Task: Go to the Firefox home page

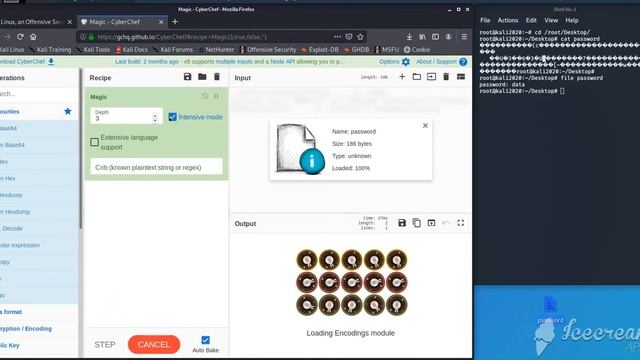Action: pyautogui.click(x=33, y=37)
